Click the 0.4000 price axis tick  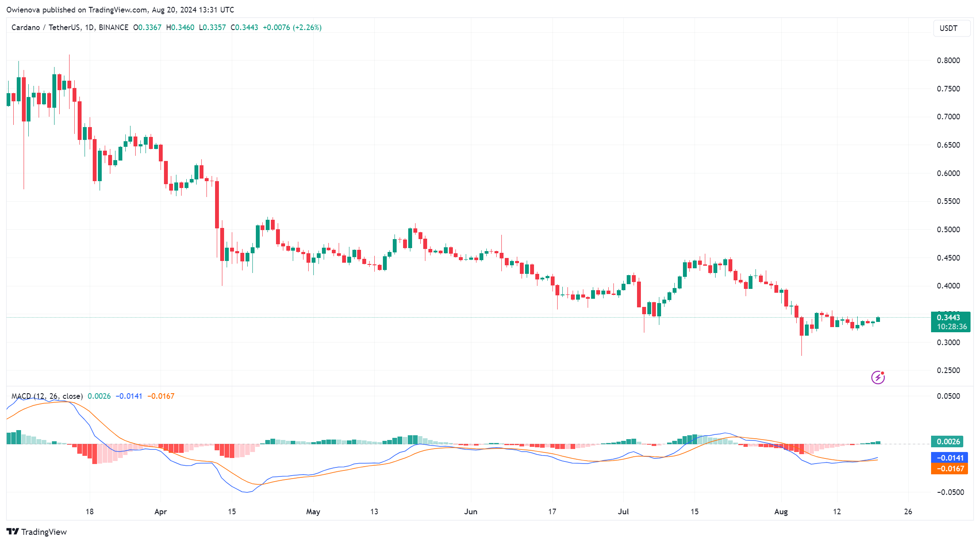click(x=948, y=286)
